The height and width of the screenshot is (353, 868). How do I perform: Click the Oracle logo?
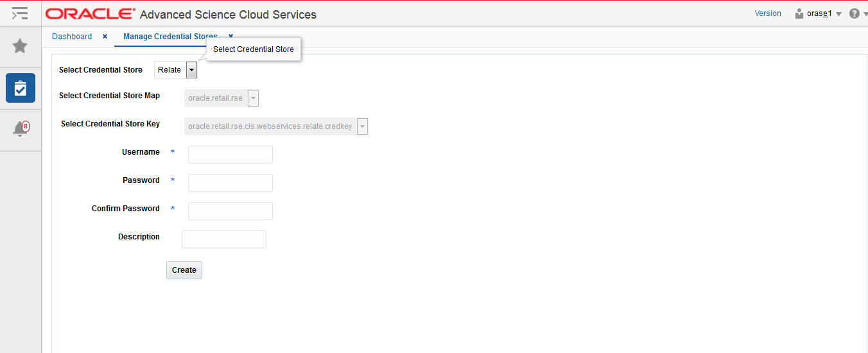point(91,13)
